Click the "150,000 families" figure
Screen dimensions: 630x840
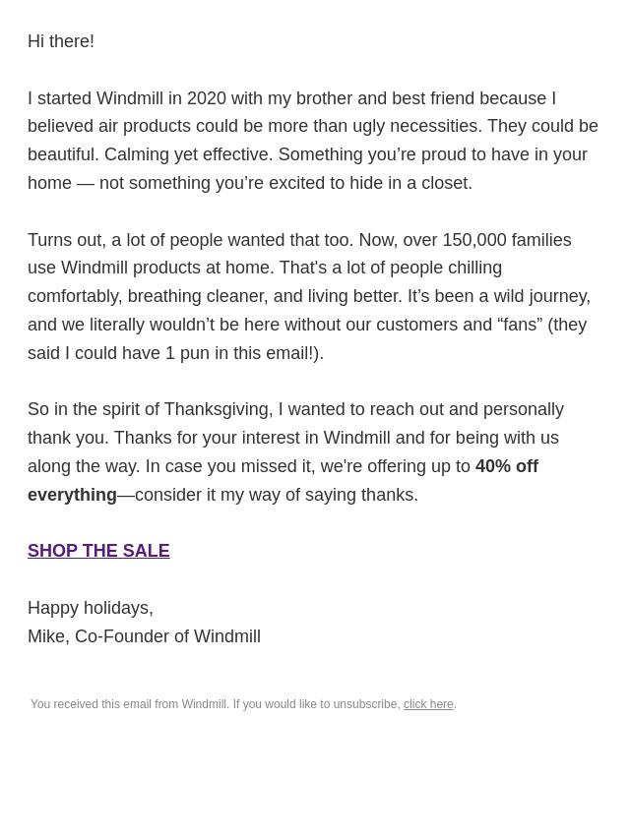tap(506, 240)
